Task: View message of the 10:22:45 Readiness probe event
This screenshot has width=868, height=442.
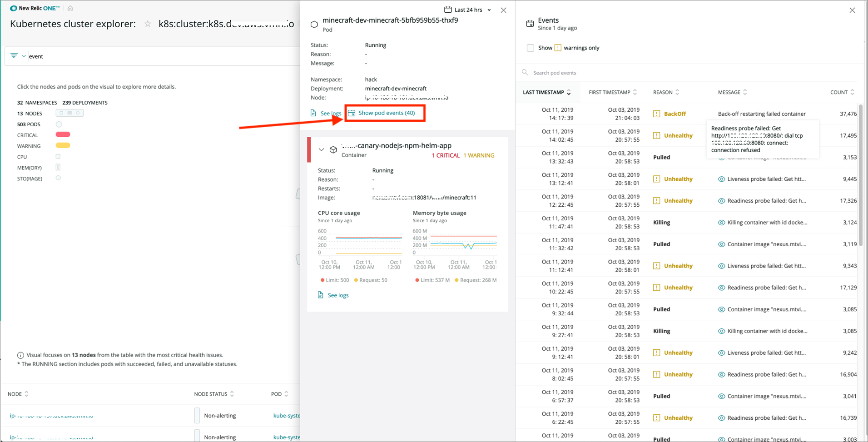Action: 721,288
